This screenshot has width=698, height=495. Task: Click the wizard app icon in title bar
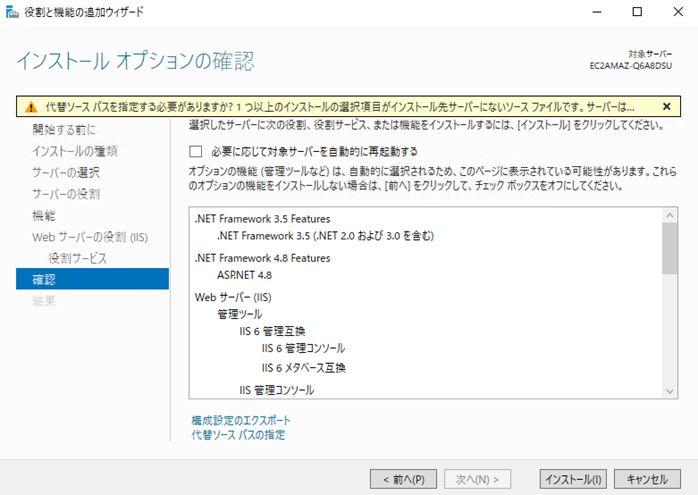pos(12,12)
